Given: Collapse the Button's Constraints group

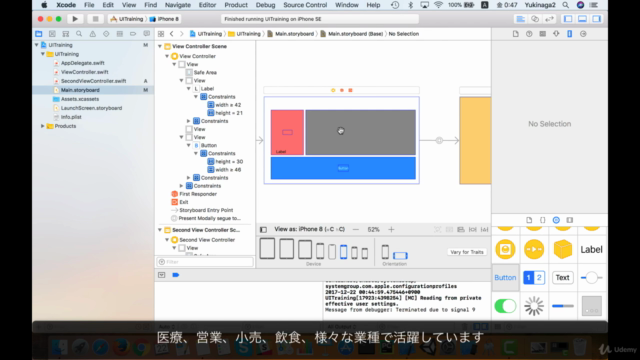Looking at the screenshot, I should [196, 153].
